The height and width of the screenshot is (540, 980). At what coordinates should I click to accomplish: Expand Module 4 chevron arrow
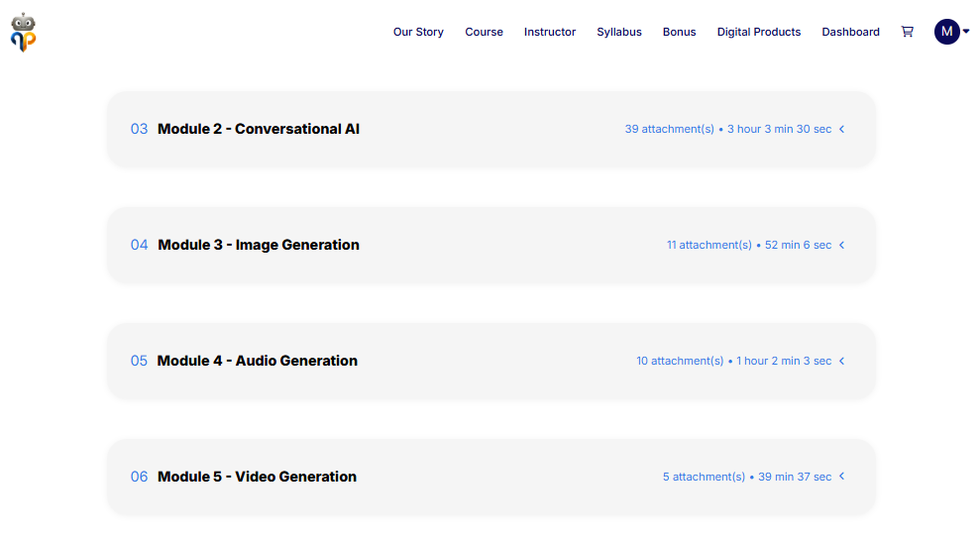(841, 361)
